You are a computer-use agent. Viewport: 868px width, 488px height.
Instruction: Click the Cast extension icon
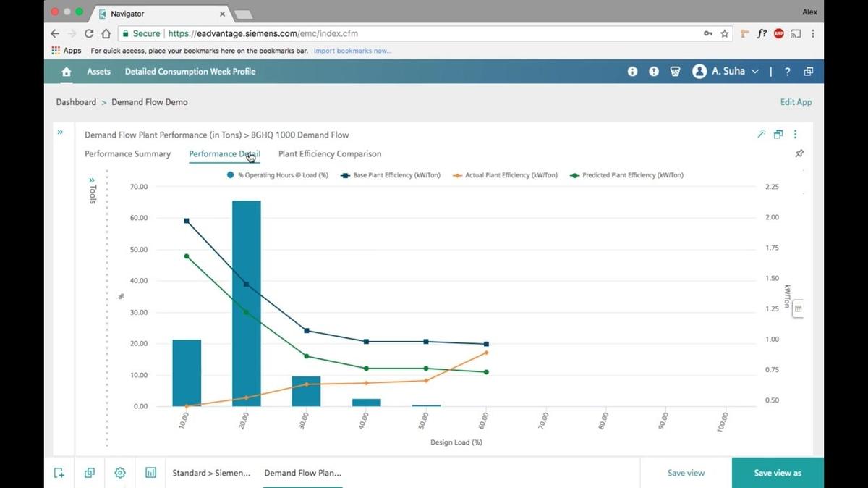(x=796, y=33)
